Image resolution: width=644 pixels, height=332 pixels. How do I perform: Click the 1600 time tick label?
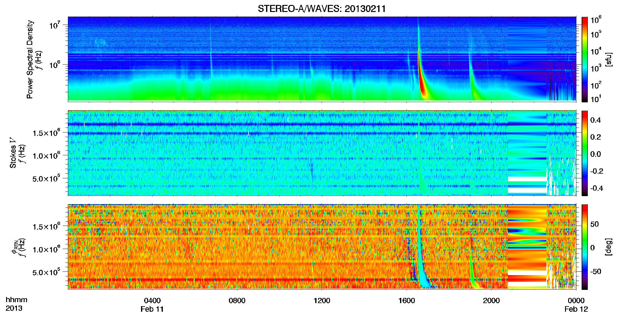pos(406,301)
